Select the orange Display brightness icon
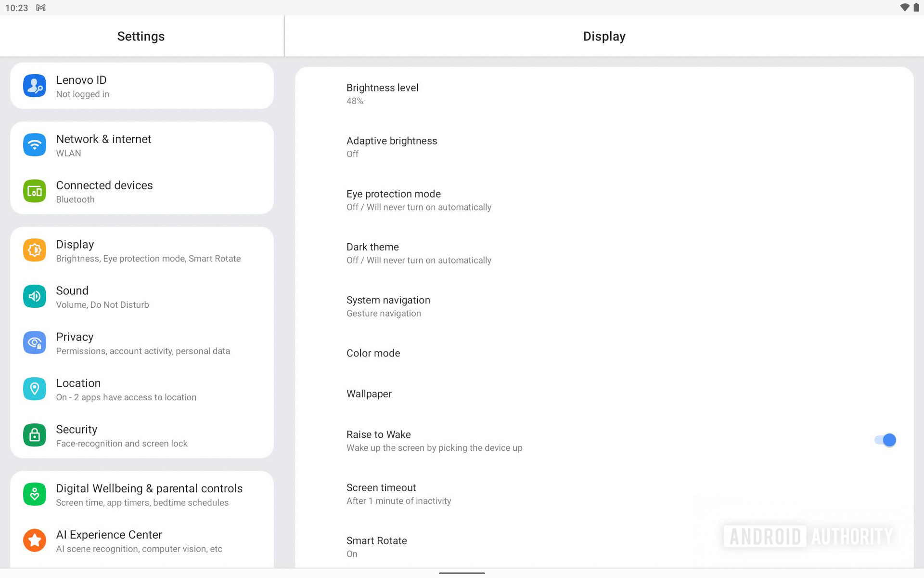Image resolution: width=924 pixels, height=578 pixels. tap(34, 250)
